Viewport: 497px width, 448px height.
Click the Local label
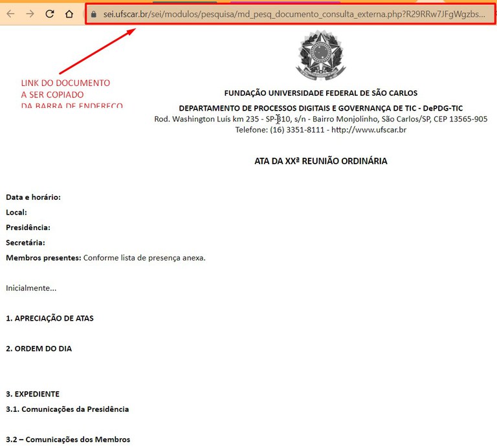pos(16,213)
